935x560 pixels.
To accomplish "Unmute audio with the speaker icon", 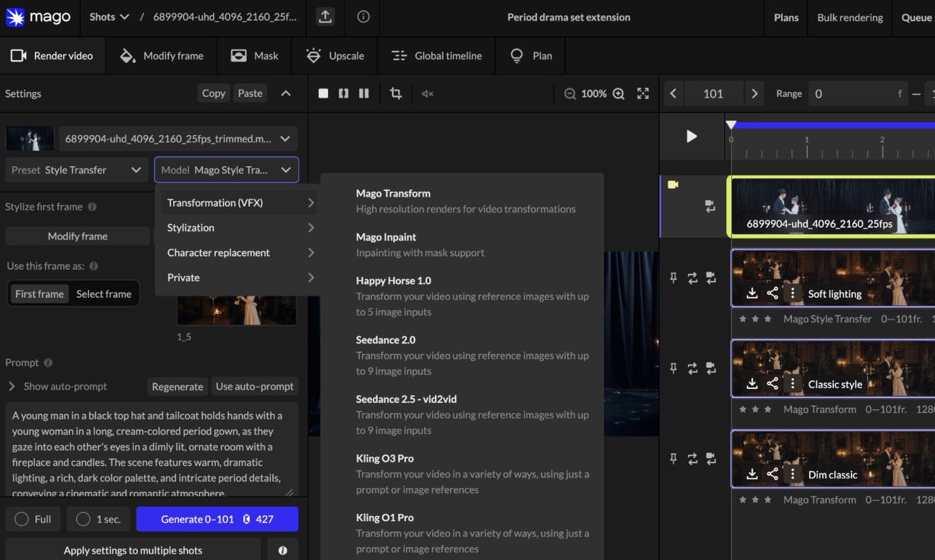I will coord(427,93).
